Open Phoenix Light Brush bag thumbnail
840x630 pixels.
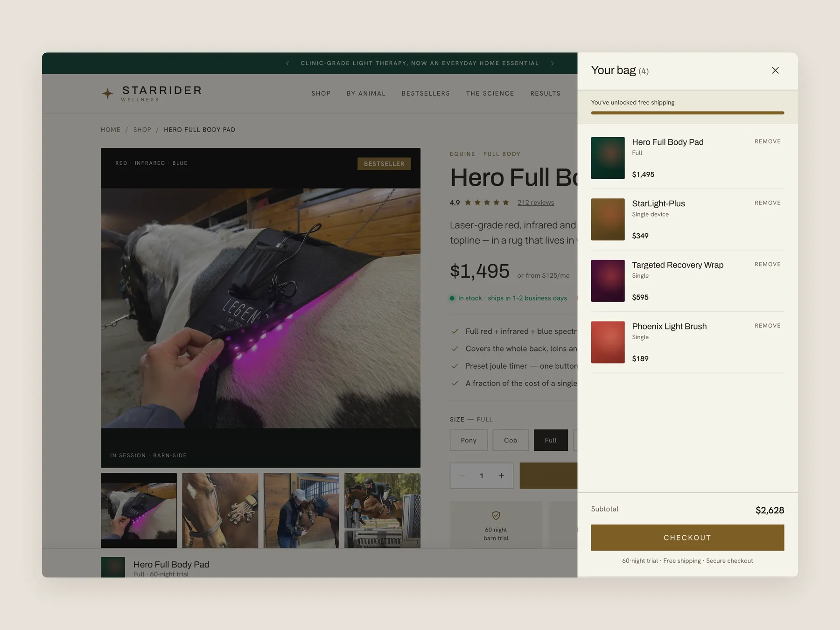click(x=608, y=342)
